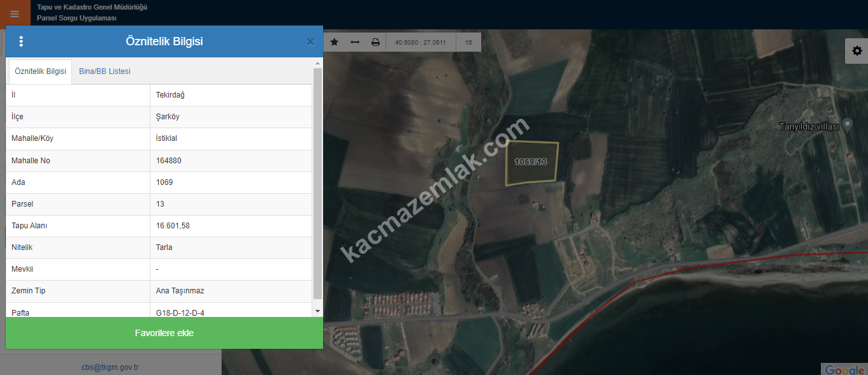The image size is (868, 375).
Task: Select the Öznitelik Bilgisi tab
Action: tap(40, 71)
